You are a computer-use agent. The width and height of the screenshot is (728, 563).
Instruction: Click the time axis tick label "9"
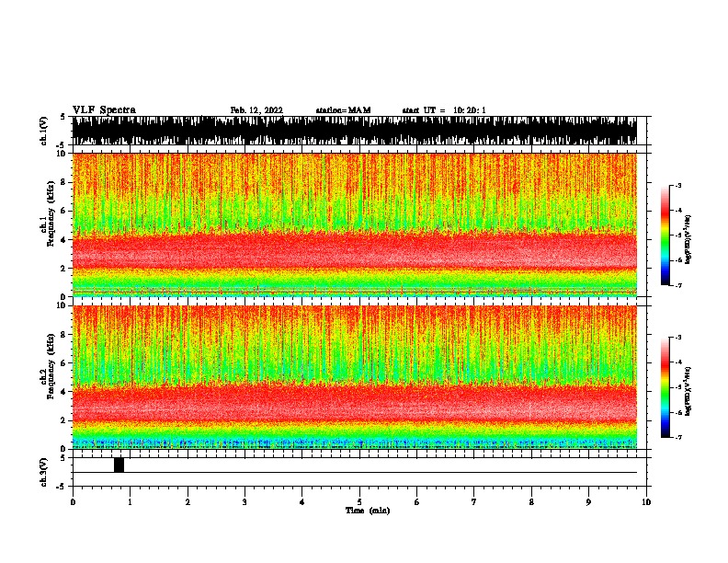[588, 502]
